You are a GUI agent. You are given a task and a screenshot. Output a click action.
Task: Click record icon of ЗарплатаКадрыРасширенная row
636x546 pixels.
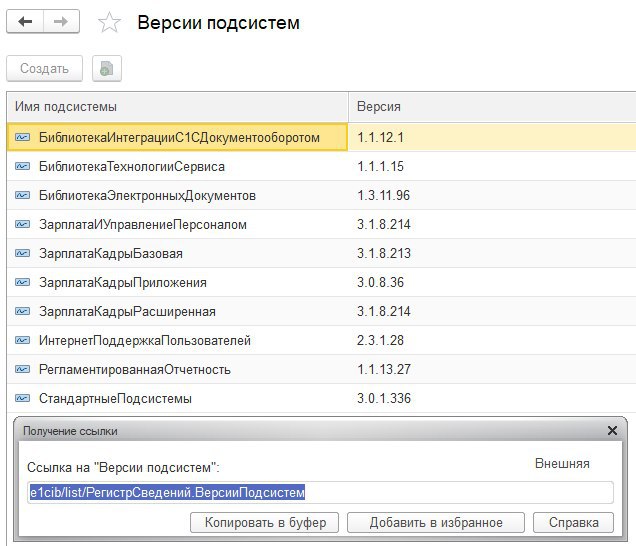point(23,312)
